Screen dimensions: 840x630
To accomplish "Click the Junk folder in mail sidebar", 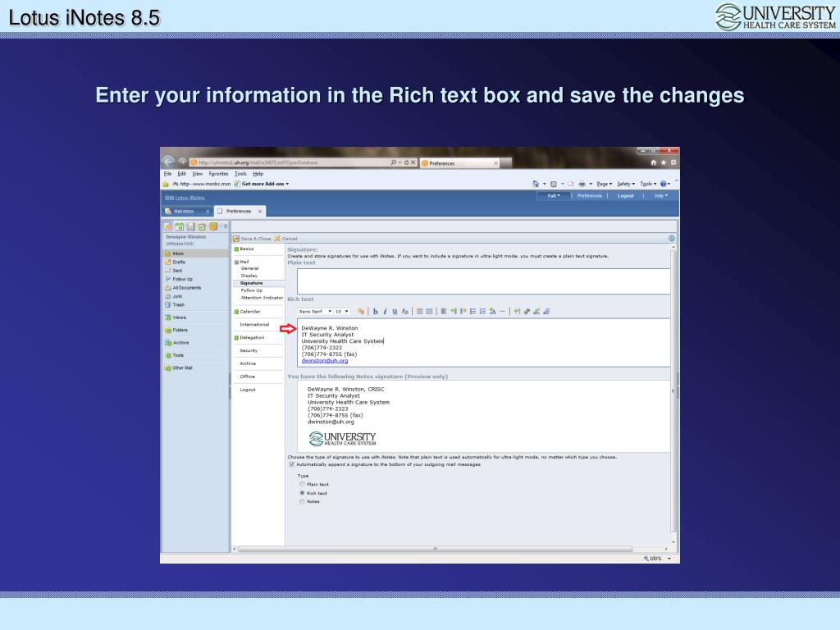I will pos(174,296).
